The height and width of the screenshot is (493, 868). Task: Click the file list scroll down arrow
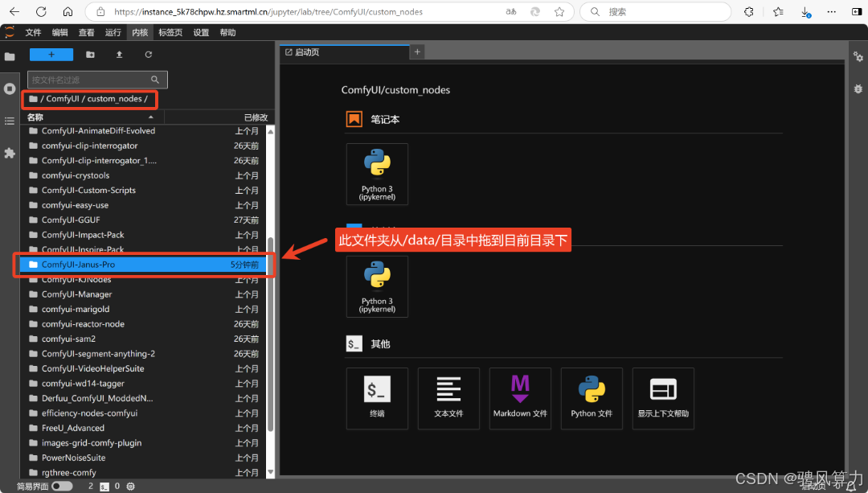[x=270, y=473]
